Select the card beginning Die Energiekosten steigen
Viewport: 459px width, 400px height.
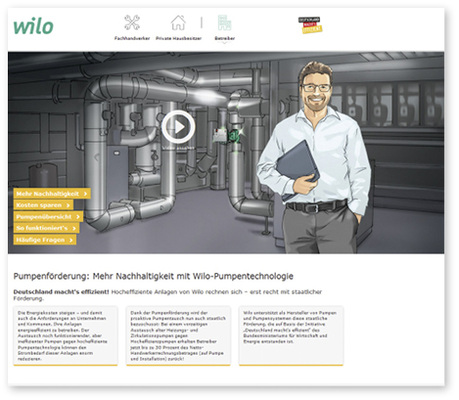[x=65, y=336]
